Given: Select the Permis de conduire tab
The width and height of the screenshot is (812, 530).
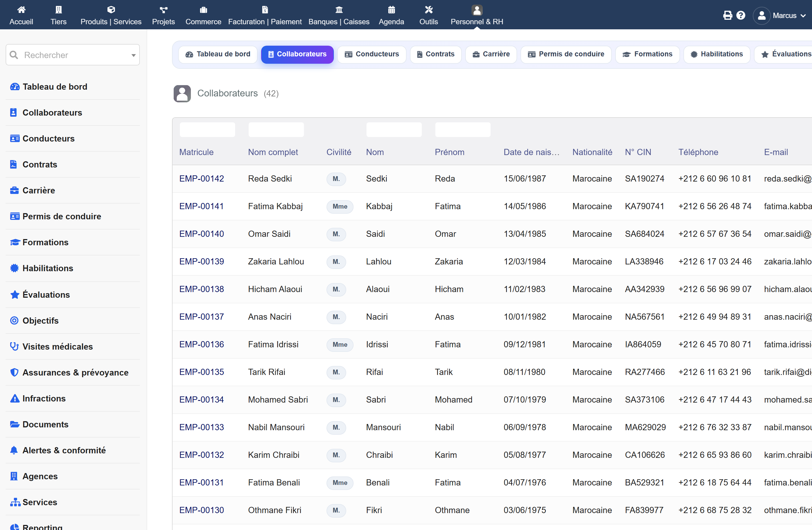Looking at the screenshot, I should tap(566, 54).
